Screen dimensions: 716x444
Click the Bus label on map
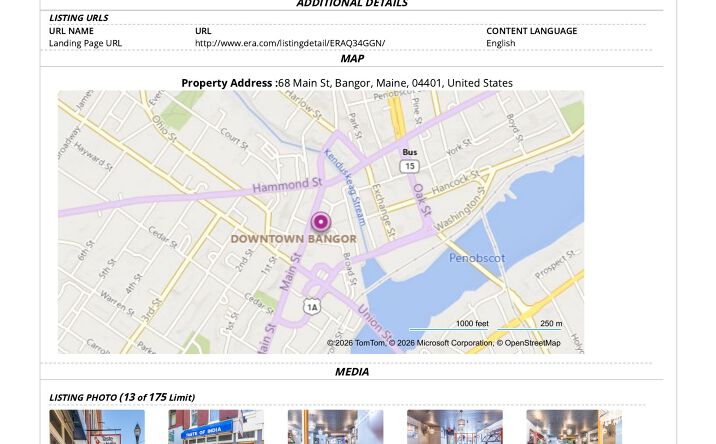(410, 152)
